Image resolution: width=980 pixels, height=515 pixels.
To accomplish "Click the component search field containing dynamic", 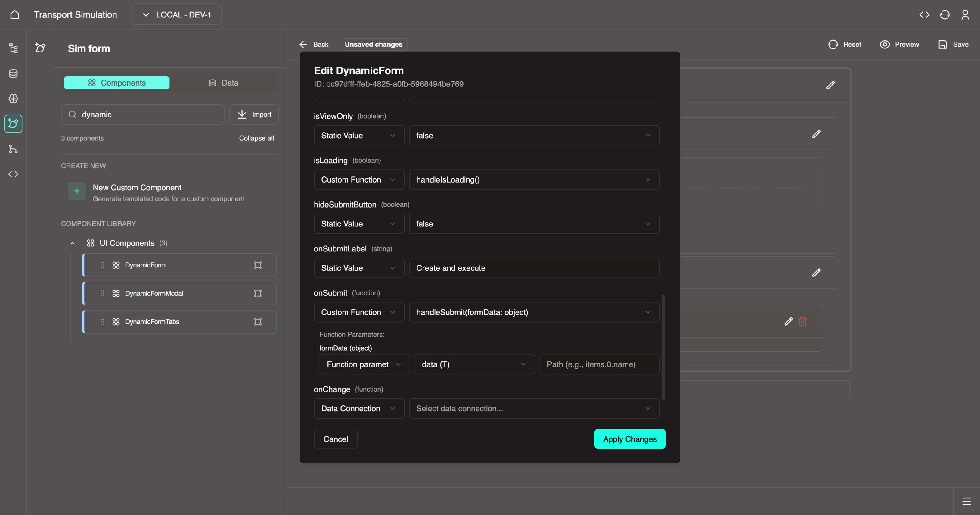I will point(143,114).
